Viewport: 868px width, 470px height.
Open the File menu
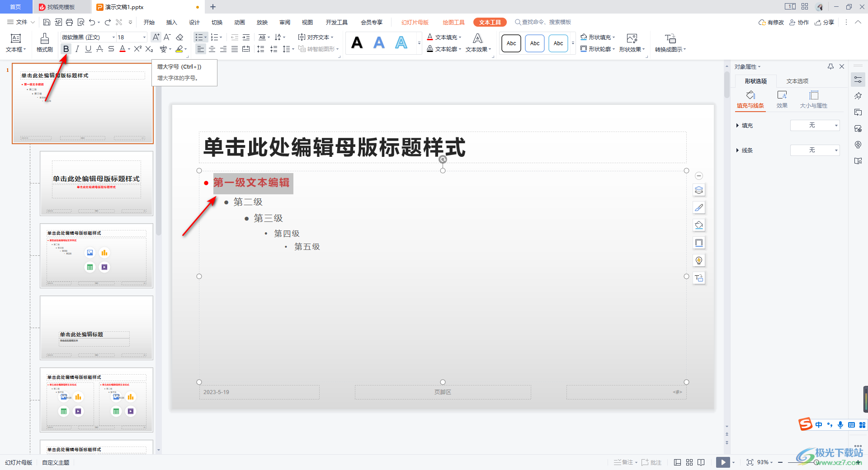coord(21,22)
